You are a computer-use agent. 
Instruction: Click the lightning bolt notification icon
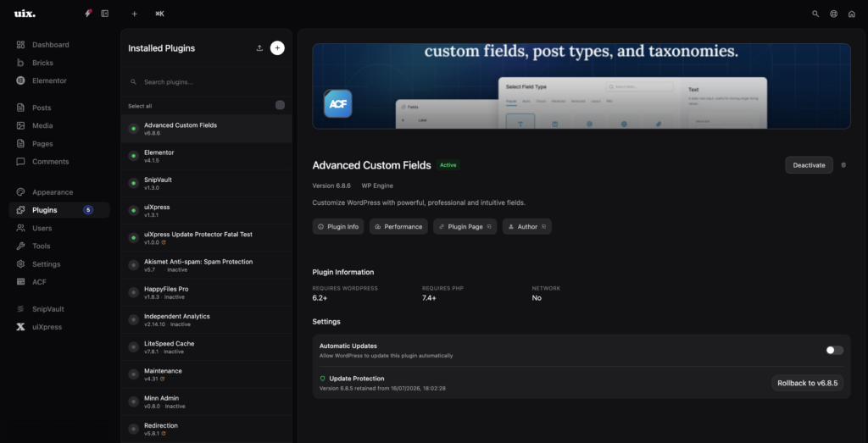pyautogui.click(x=88, y=14)
